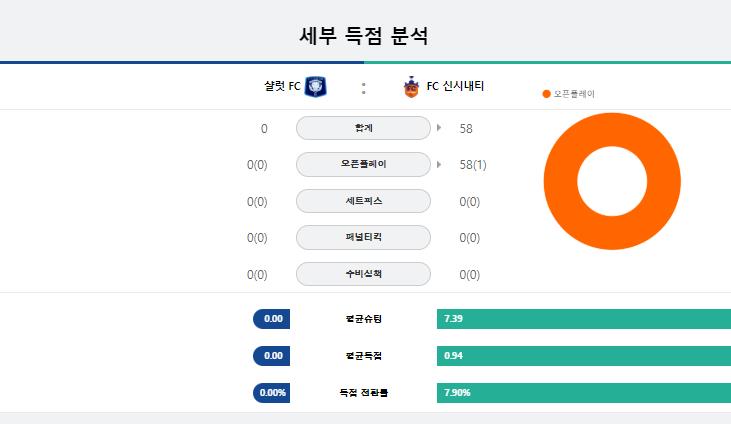Select the 페널티킥 pill button
This screenshot has width=731, height=424.
pos(363,237)
